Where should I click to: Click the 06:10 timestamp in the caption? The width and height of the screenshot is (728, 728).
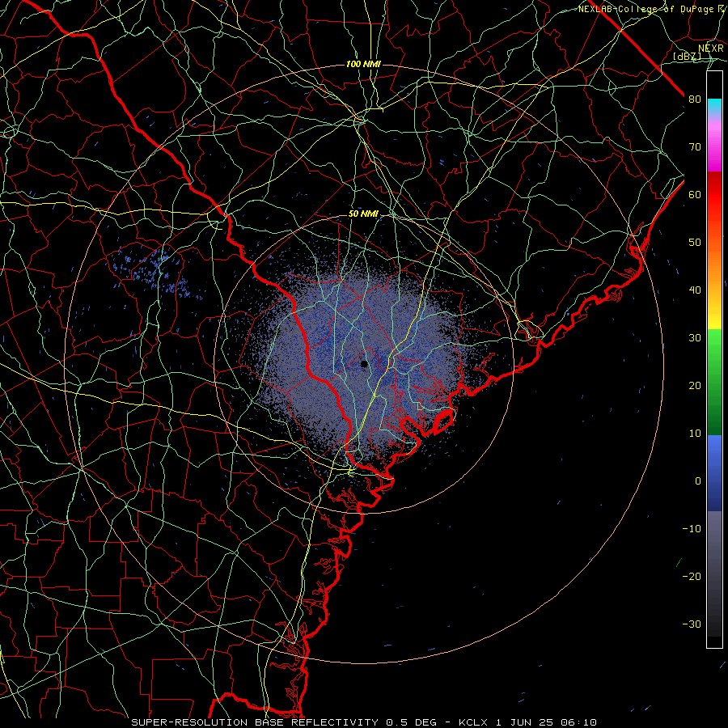[578, 722]
